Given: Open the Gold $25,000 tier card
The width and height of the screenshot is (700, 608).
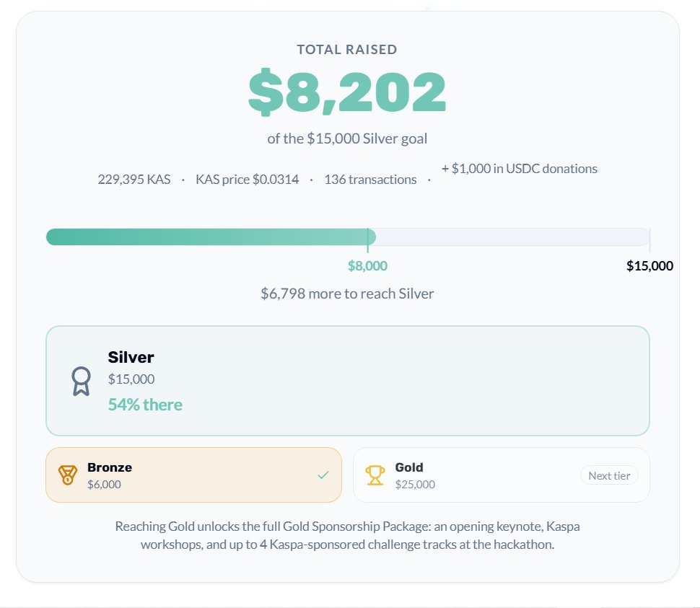Looking at the screenshot, I should [x=502, y=475].
